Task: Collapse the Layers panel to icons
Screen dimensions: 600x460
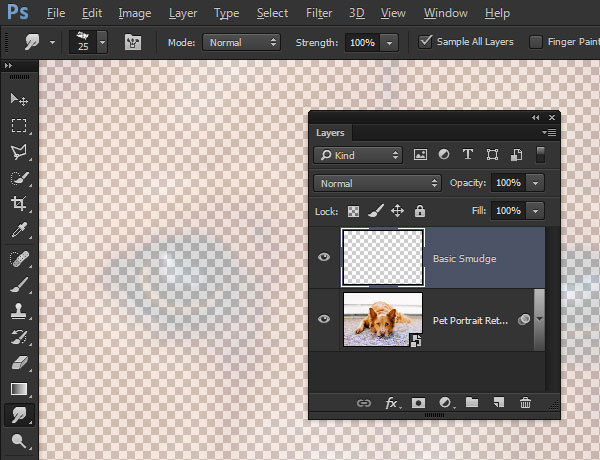Action: point(536,117)
